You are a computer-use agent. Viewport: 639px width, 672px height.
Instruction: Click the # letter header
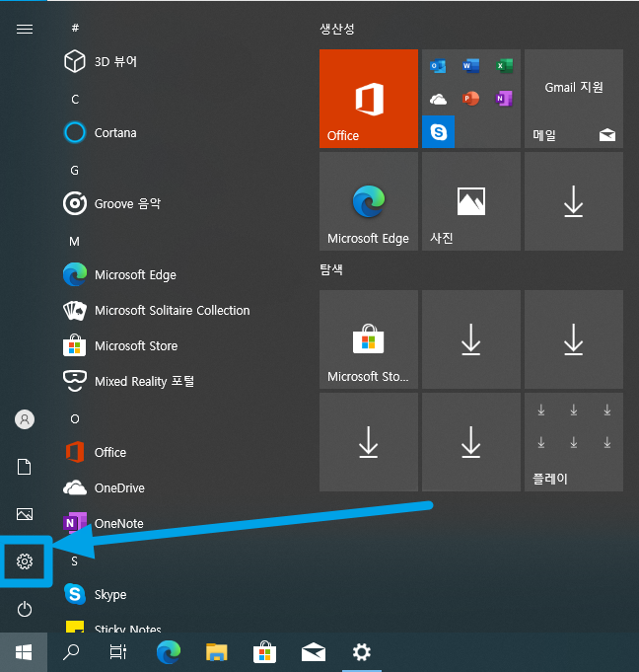pos(75,28)
